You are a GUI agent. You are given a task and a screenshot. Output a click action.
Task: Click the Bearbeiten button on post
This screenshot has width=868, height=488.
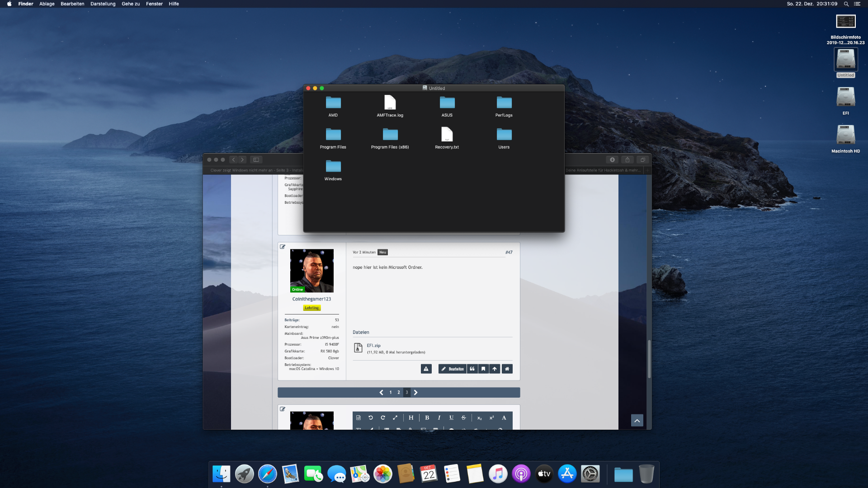coord(453,369)
